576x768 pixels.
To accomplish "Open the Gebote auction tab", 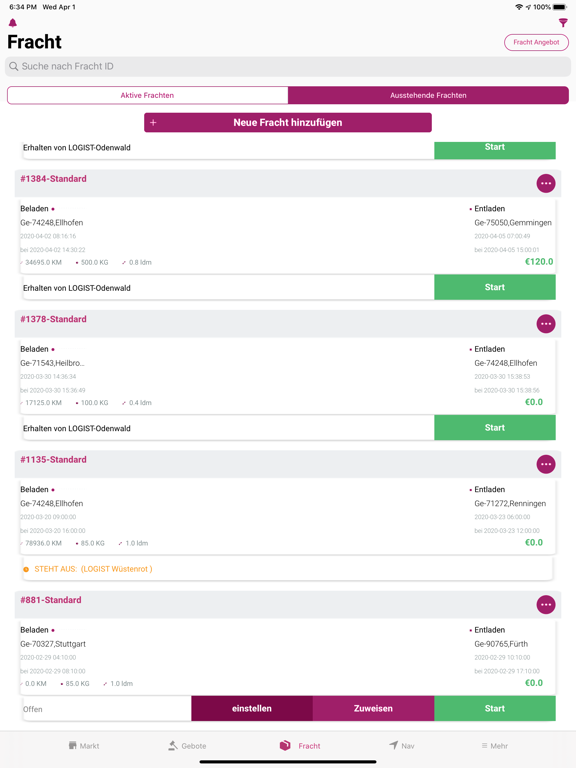I will click(187, 745).
